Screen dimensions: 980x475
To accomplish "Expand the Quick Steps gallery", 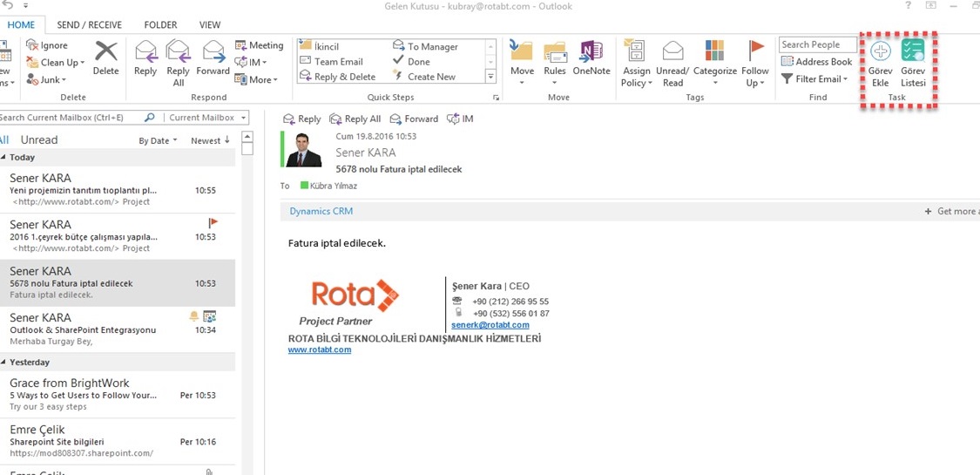I will click(x=490, y=76).
